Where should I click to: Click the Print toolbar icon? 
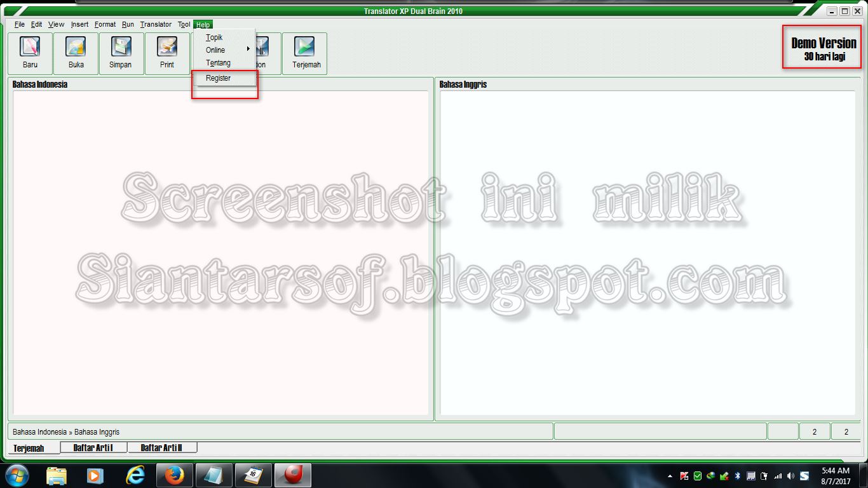[x=167, y=53]
